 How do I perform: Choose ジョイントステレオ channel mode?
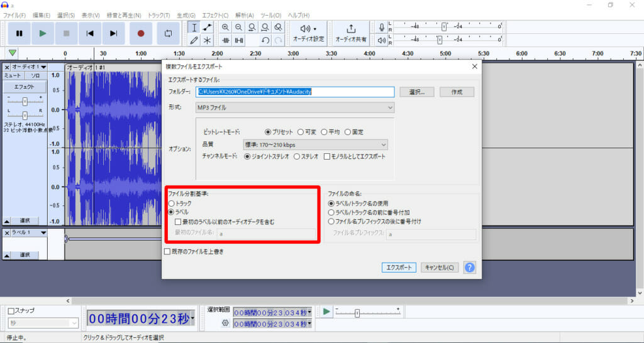pyautogui.click(x=267, y=156)
